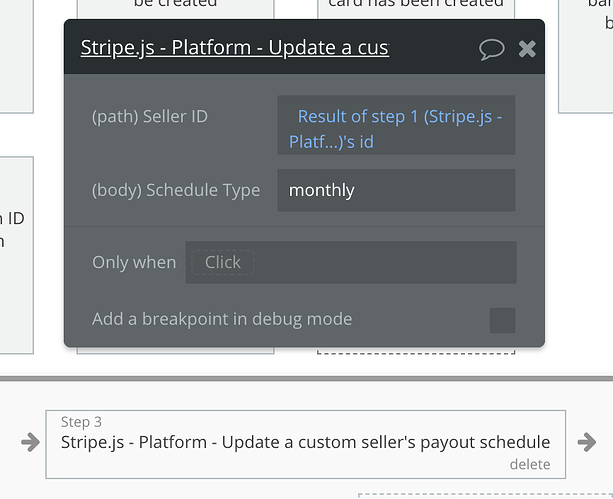Open the comment bubble icon in popup header
Screen dimensions: 613x499
(492, 49)
